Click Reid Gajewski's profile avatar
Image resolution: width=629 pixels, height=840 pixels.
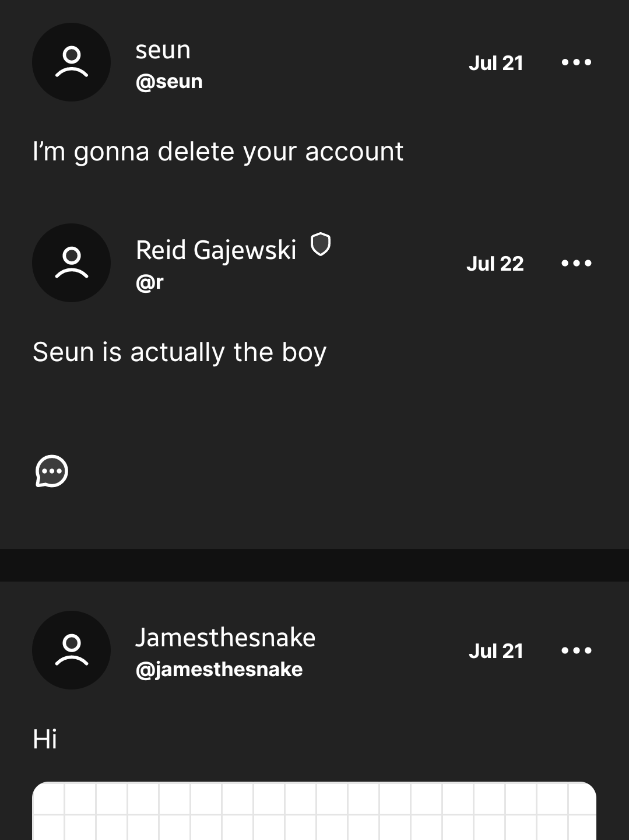pos(71,262)
